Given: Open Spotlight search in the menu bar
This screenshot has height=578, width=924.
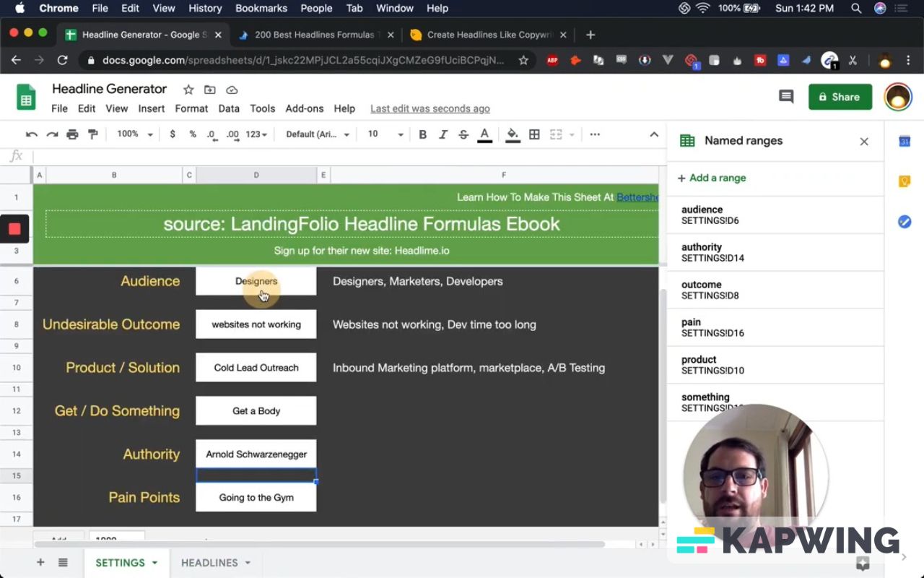Looking at the screenshot, I should point(856,9).
